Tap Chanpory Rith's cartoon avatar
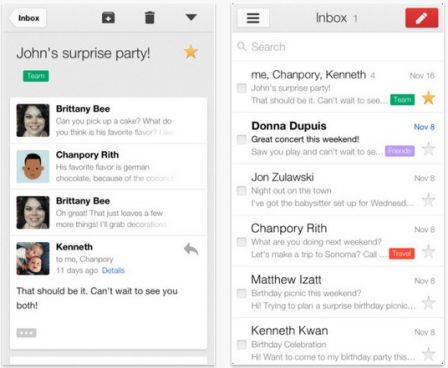 (33, 166)
